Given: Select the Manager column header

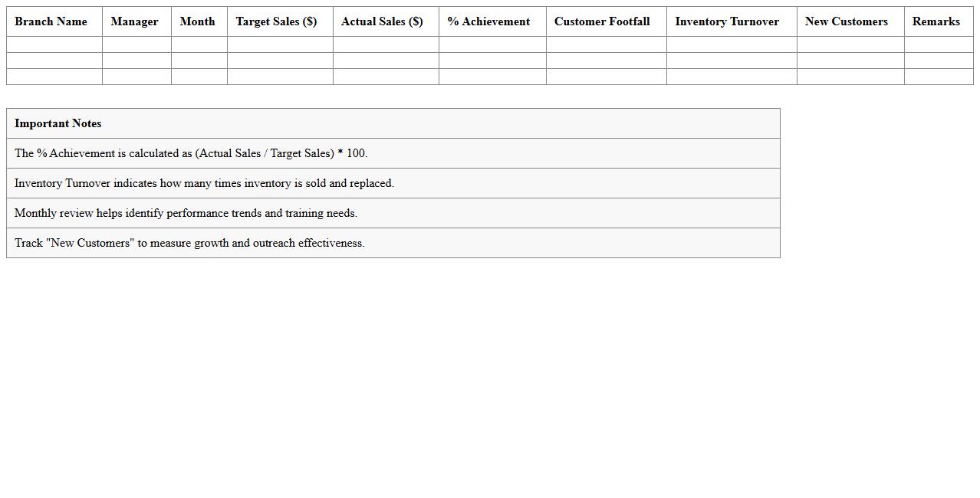Looking at the screenshot, I should coord(134,21).
